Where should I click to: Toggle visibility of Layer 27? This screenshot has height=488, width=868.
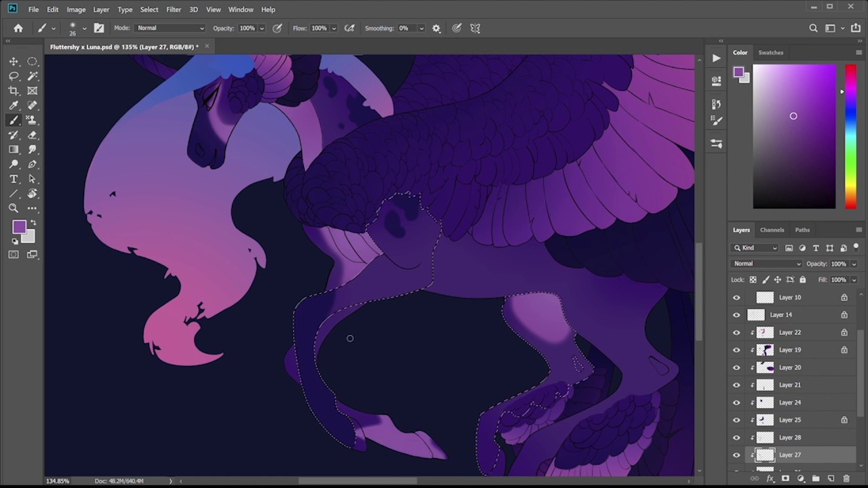coord(736,455)
